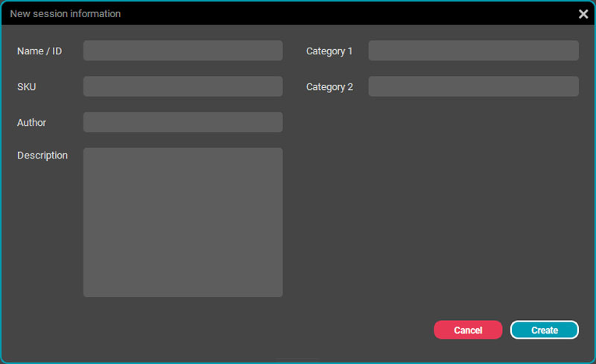
Task: Click into the Name / ID field
Action: 183,51
